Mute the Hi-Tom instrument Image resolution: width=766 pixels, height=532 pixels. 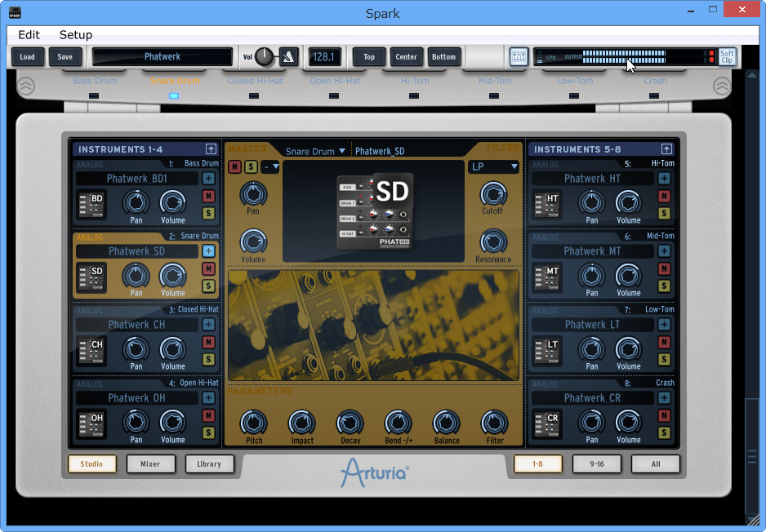click(x=664, y=196)
